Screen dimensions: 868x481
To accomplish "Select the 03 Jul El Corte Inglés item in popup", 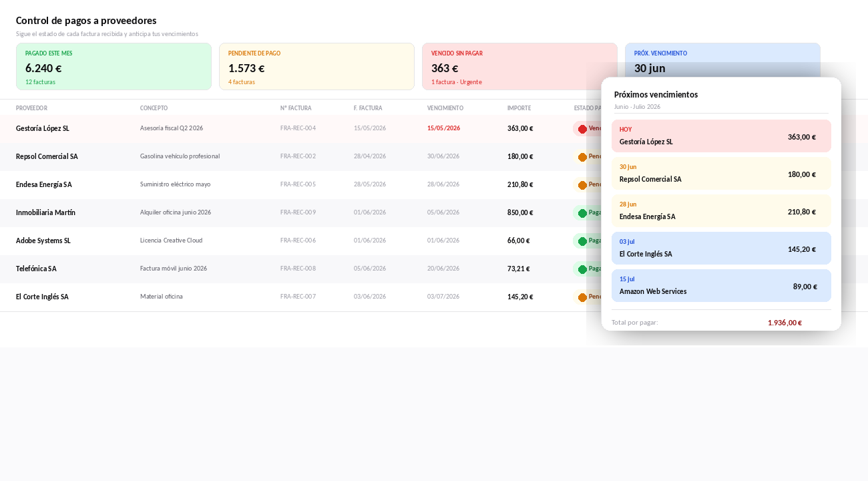I will click(x=721, y=249).
